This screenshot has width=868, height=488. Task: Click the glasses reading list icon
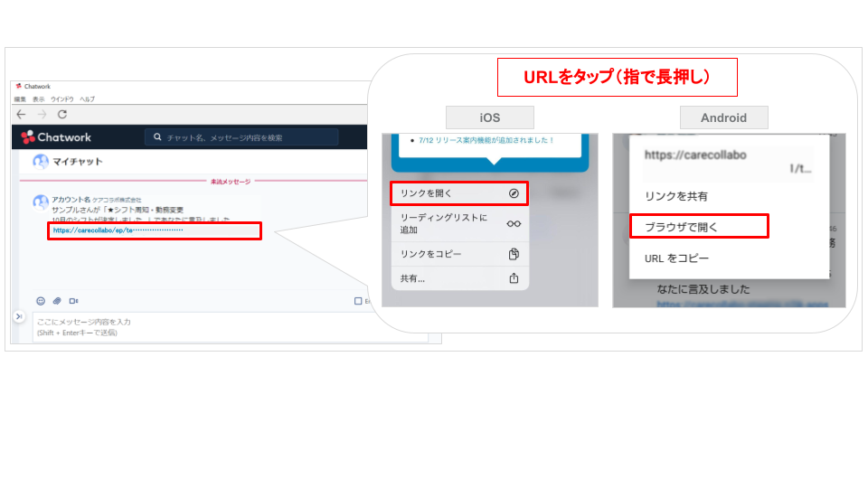tap(514, 223)
